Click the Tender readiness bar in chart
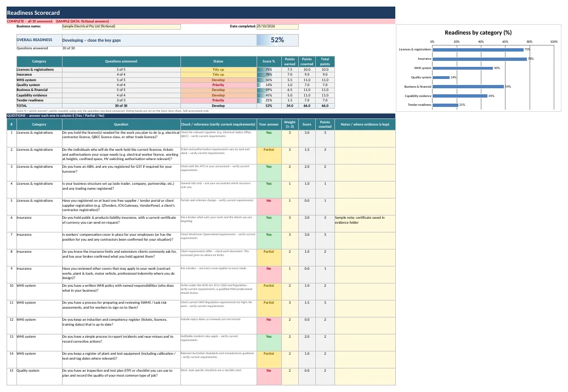The image size is (568, 392). point(445,105)
